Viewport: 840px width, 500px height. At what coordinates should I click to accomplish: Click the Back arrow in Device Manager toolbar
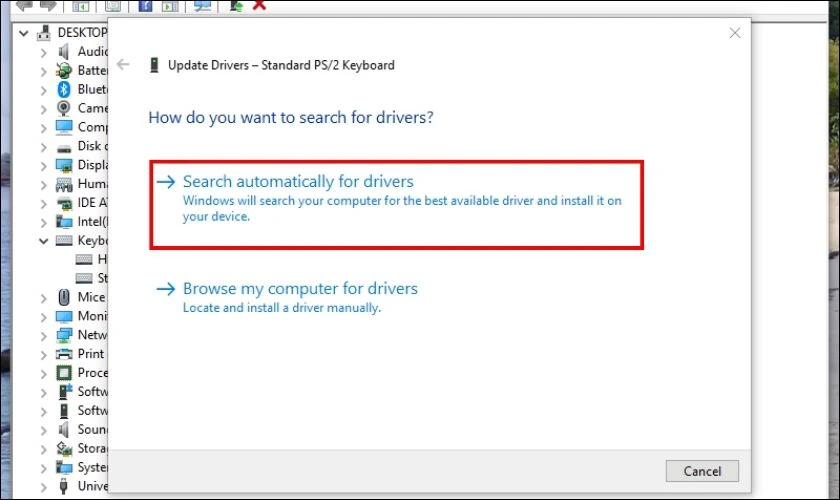(24, 5)
